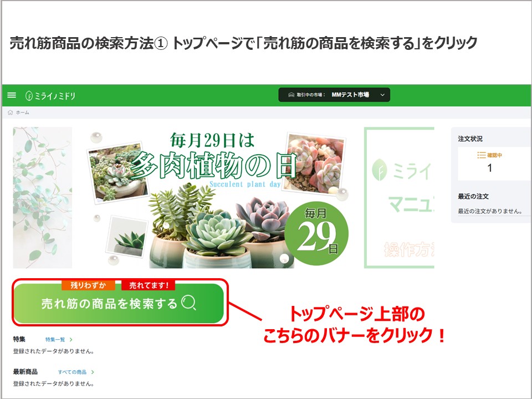532x399 pixels.
Task: Open the 特集一覧 link
Action: tap(55, 339)
